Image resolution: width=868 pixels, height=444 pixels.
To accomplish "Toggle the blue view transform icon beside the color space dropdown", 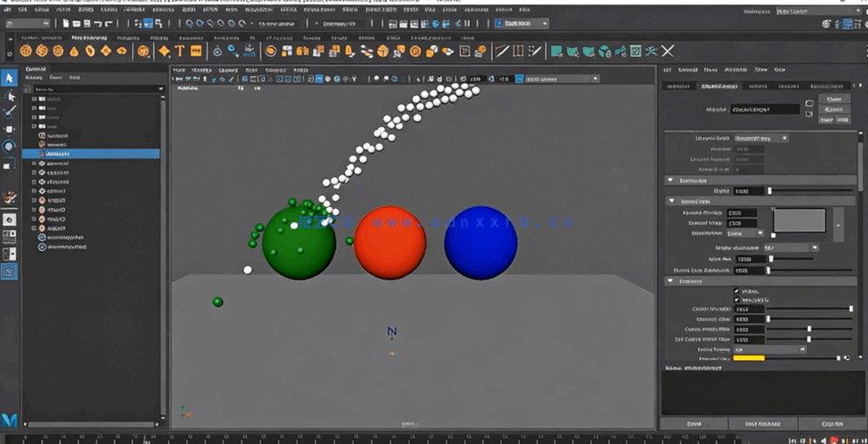I will tap(519, 79).
